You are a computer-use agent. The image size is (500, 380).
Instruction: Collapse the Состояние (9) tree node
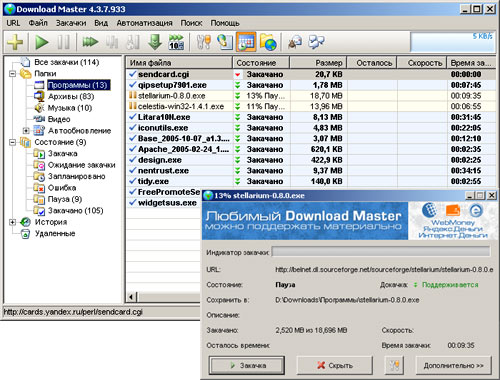[x=12, y=142]
